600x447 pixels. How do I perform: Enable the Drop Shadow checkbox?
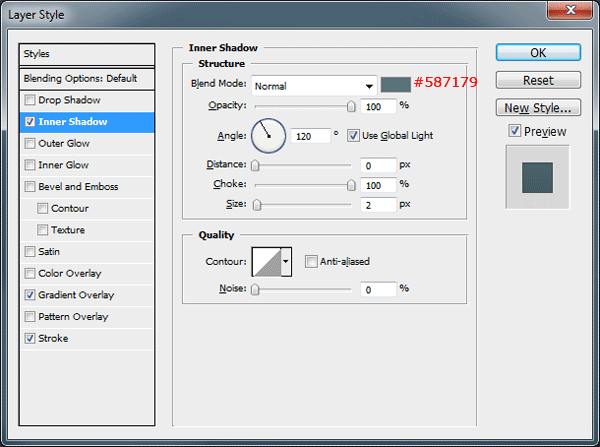coord(30,100)
